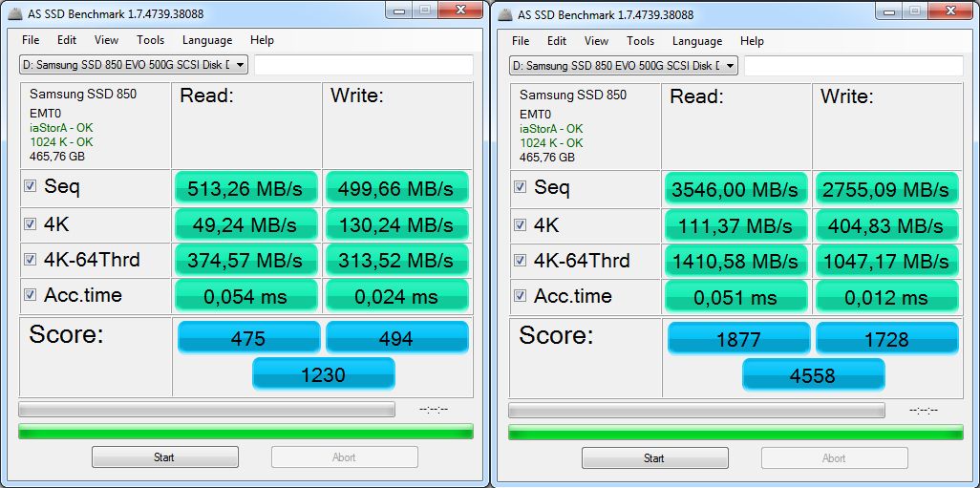Click the 4K read value 49,24 MB/s
The height and width of the screenshot is (488, 980).
(246, 224)
